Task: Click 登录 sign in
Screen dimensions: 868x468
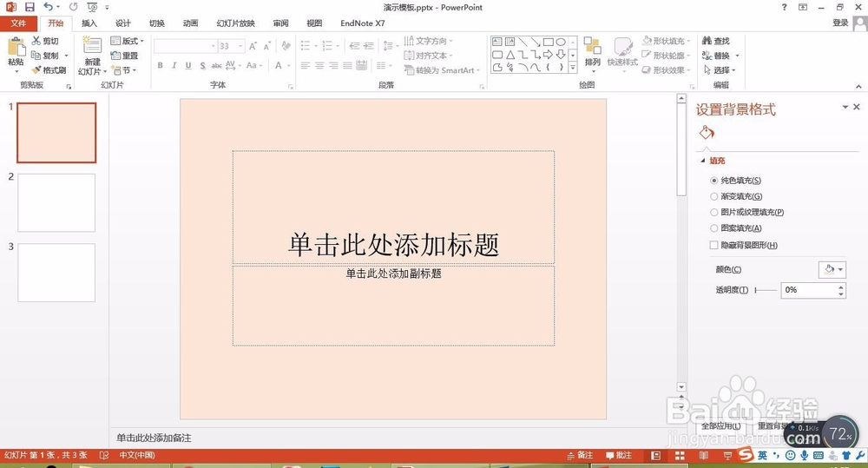Action: coord(840,23)
